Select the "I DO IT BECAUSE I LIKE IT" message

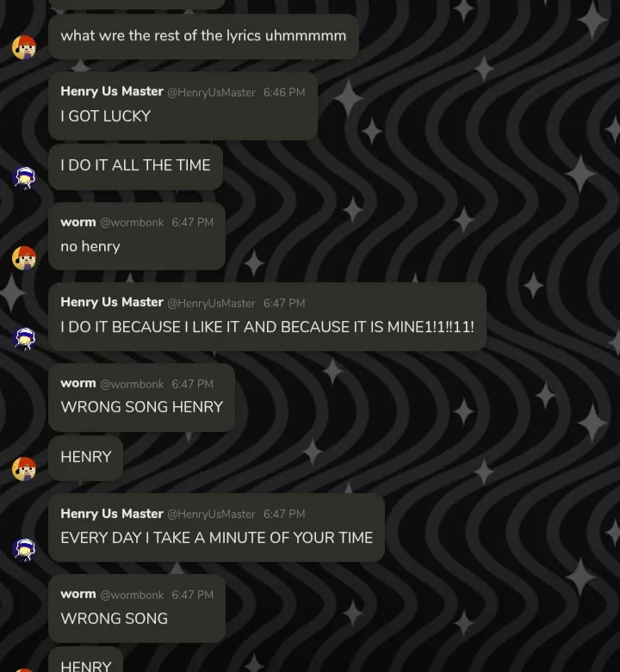point(267,327)
